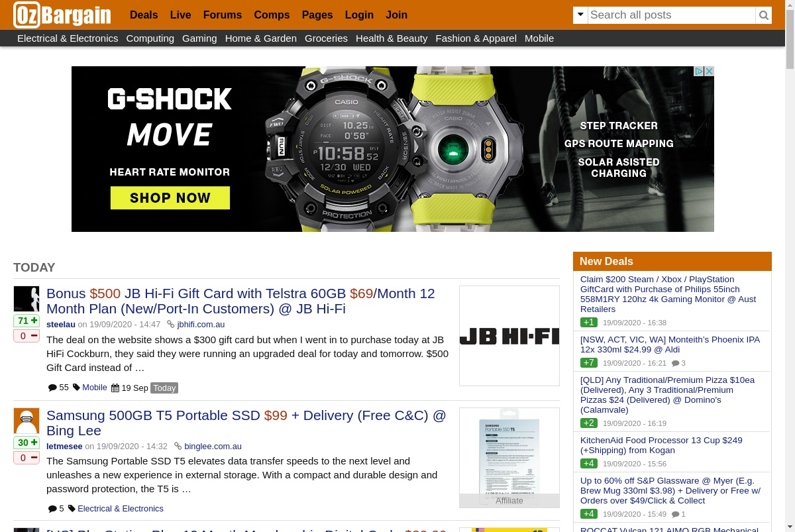The height and width of the screenshot is (532, 795).
Task: Select the Groceries category
Action: click(326, 38)
